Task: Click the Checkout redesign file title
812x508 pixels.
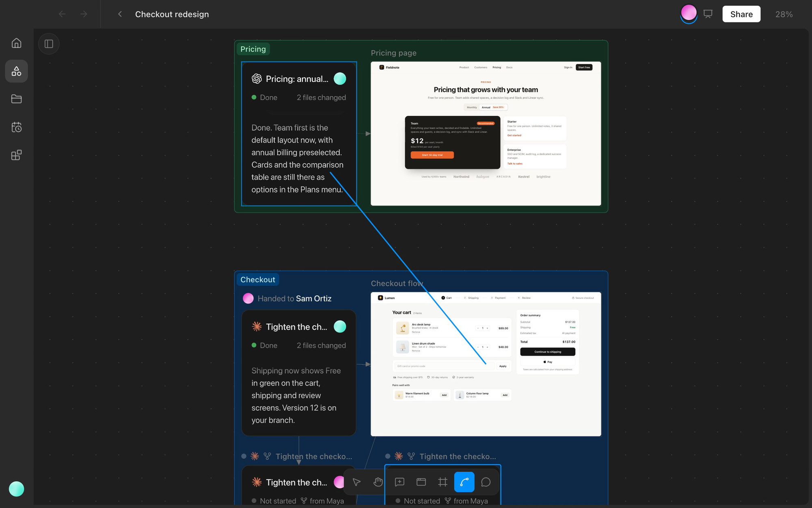Action: [x=172, y=14]
